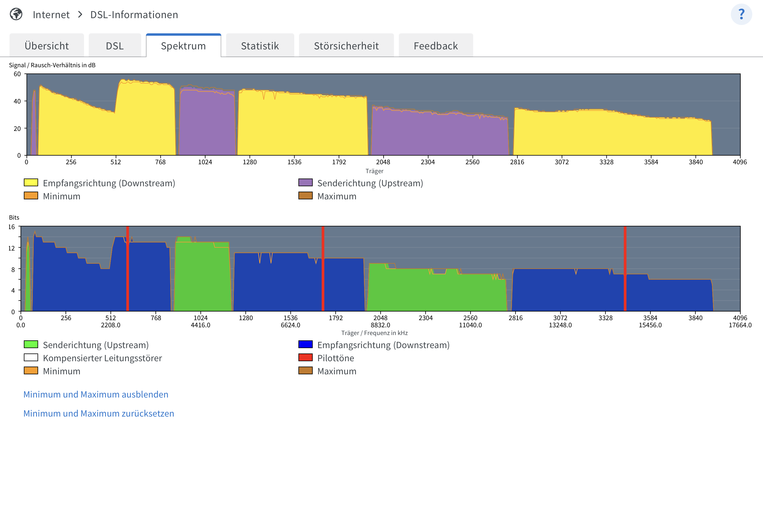
Task: Click red Pilottöne legend swatch
Action: tap(305, 358)
